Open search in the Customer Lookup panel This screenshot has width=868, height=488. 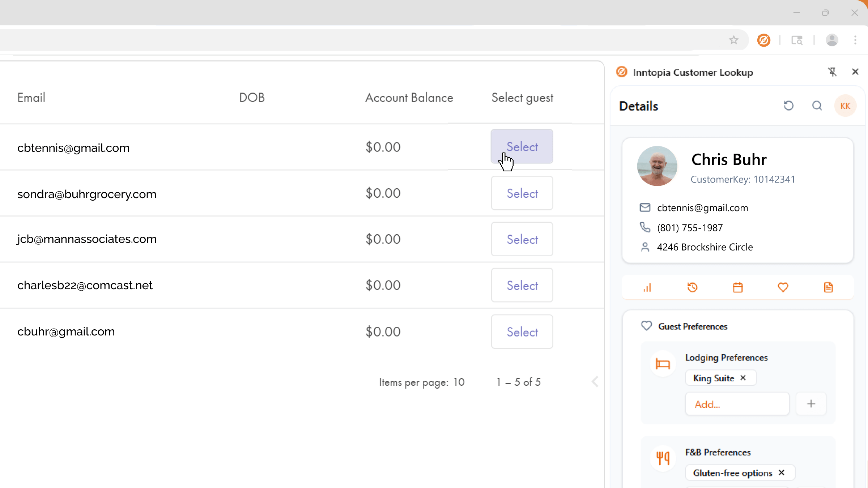pos(817,106)
